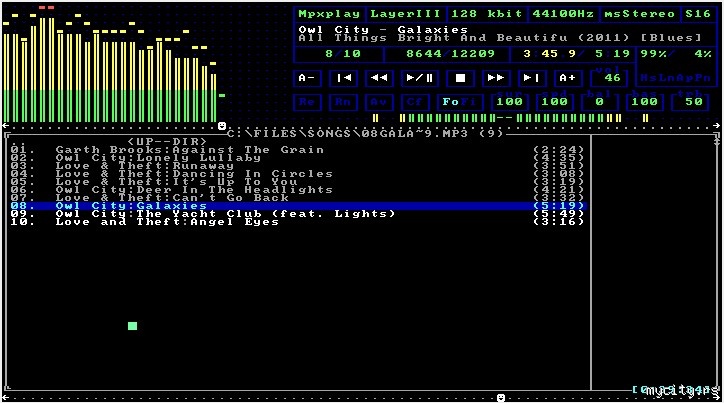Select the highlighted Owl City:Galaxies row
Image resolution: width=724 pixels, height=403 pixels.
298,206
